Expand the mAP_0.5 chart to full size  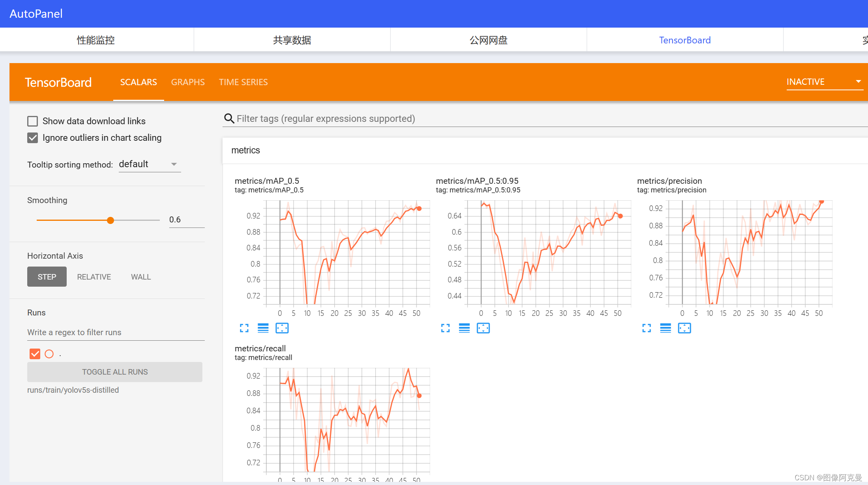click(244, 328)
